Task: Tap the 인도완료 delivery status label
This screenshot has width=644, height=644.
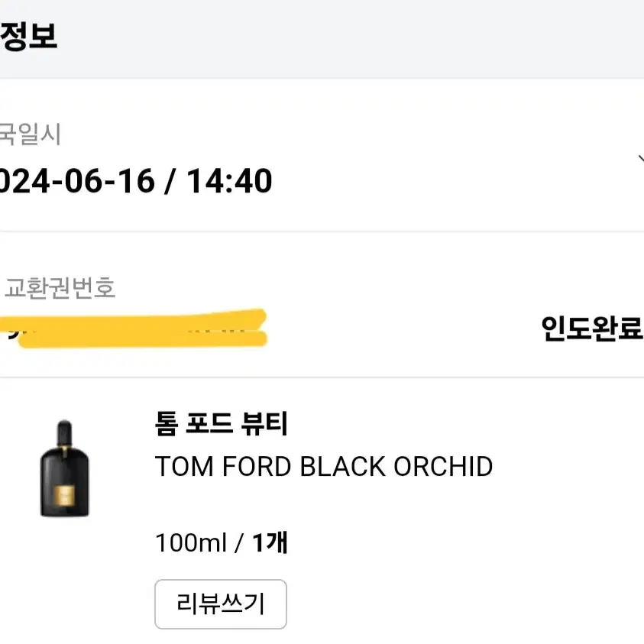Action: [592, 328]
